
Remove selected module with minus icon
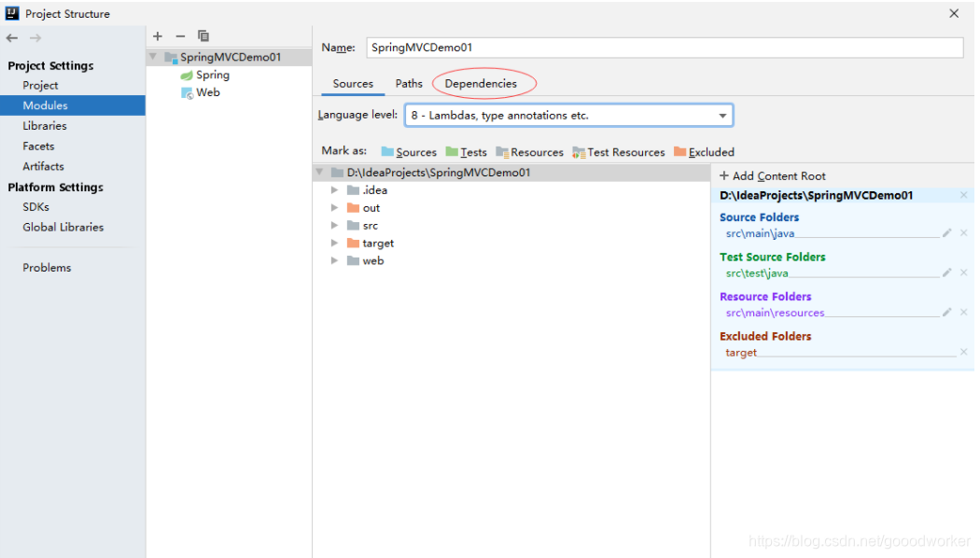coord(180,36)
